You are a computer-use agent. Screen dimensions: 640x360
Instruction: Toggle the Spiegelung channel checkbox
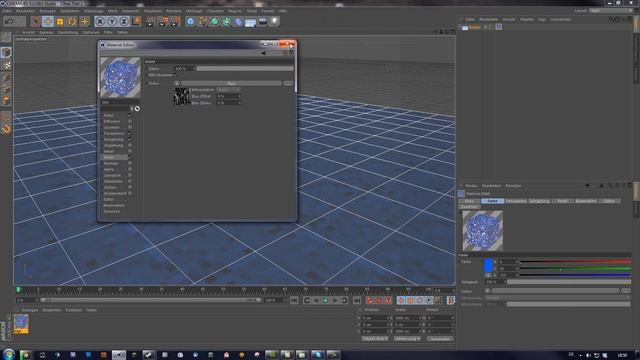click(x=130, y=140)
